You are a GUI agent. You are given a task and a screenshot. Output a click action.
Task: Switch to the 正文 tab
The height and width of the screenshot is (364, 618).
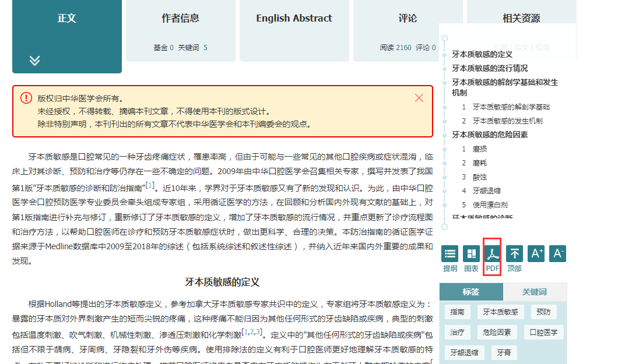67,36
